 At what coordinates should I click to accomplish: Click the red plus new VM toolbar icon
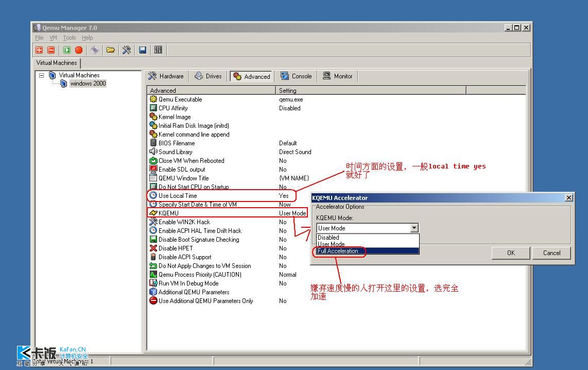click(x=39, y=50)
